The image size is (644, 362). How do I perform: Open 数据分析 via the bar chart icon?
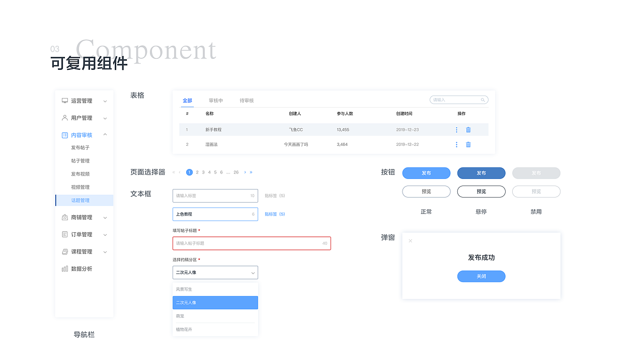64,268
